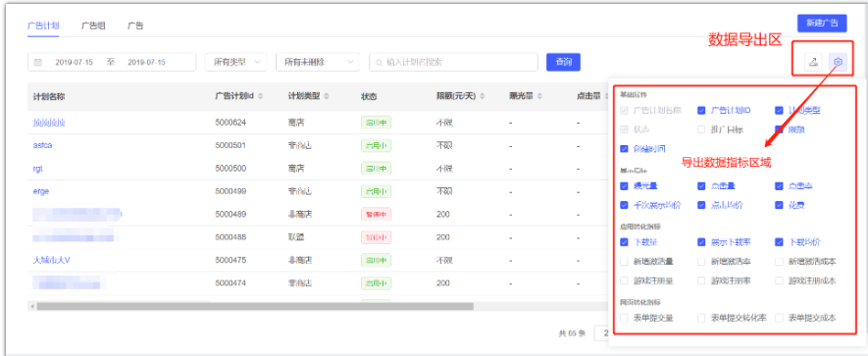Open the rgt plan link
The image size is (868, 356).
pyautogui.click(x=37, y=169)
